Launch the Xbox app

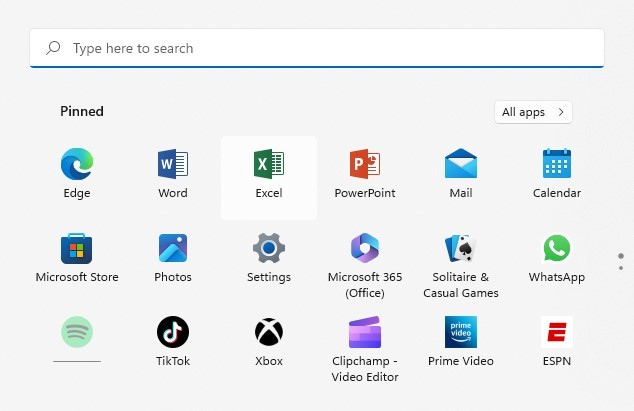pos(269,342)
